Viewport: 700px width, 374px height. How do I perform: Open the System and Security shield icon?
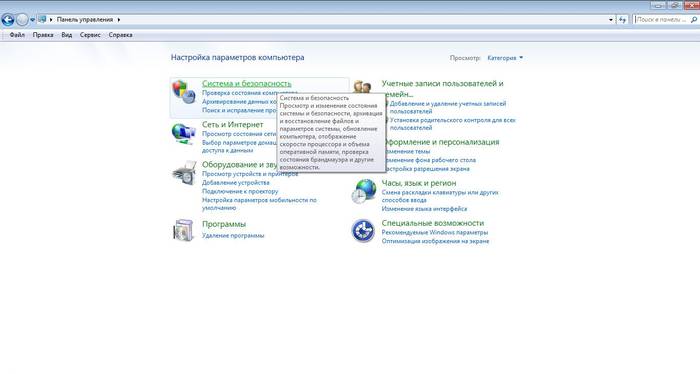183,92
